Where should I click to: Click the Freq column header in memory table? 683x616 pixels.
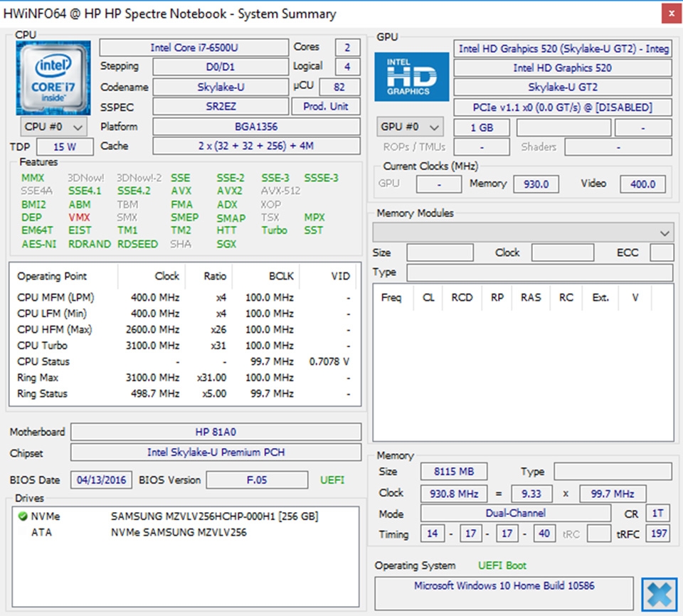coord(391,297)
